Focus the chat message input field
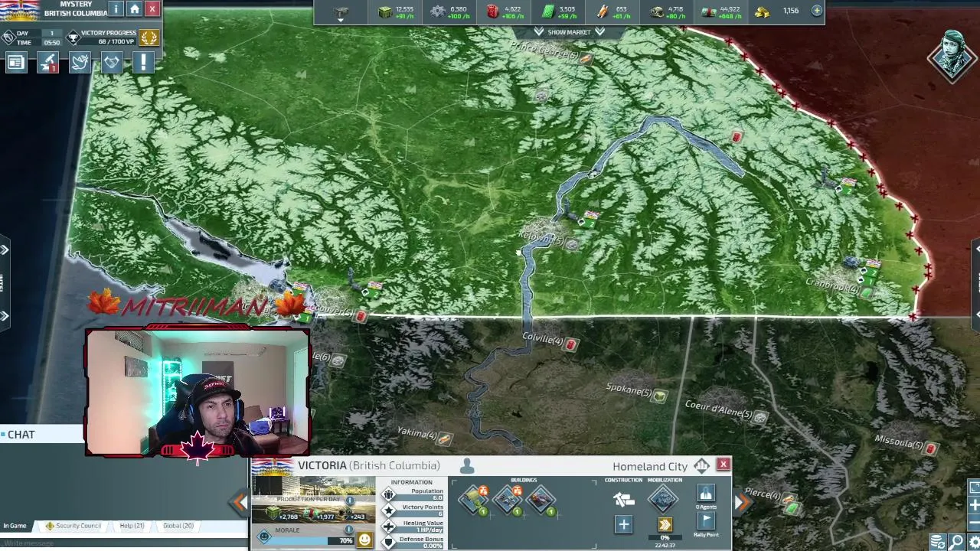Screen dimensions: 980x551 pos(122,543)
